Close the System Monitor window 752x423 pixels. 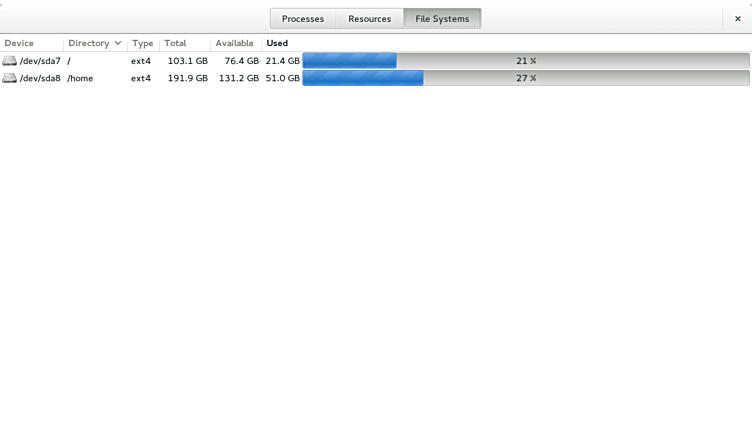[x=737, y=18]
